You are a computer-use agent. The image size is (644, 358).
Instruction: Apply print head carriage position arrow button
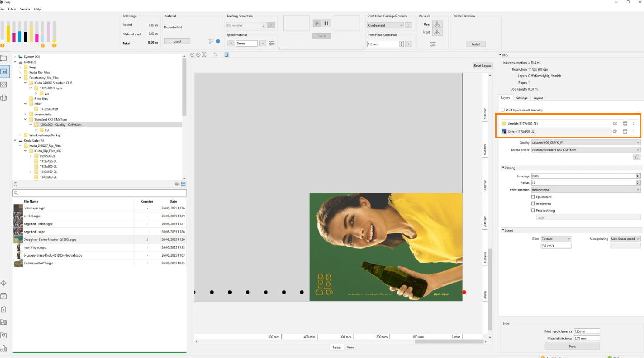coord(409,25)
